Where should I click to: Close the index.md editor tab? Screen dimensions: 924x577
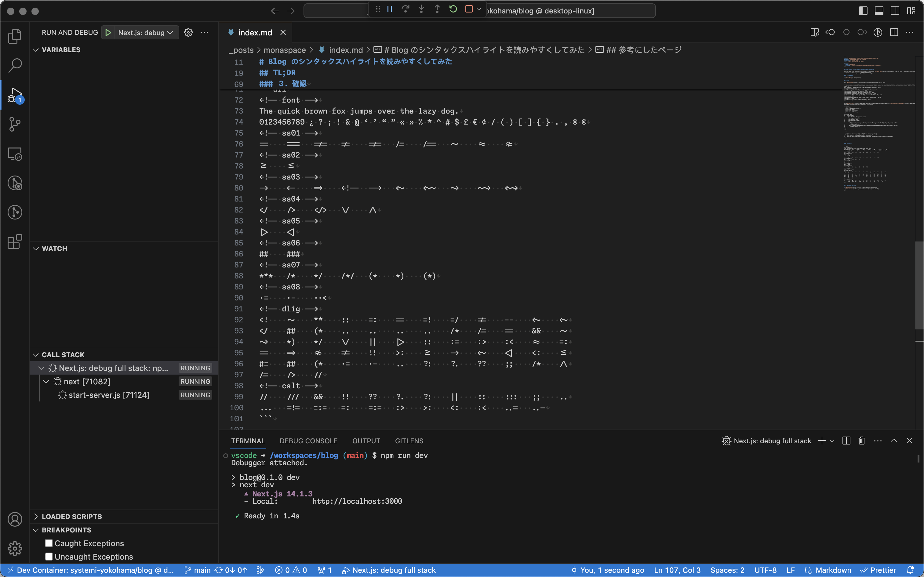(x=283, y=32)
